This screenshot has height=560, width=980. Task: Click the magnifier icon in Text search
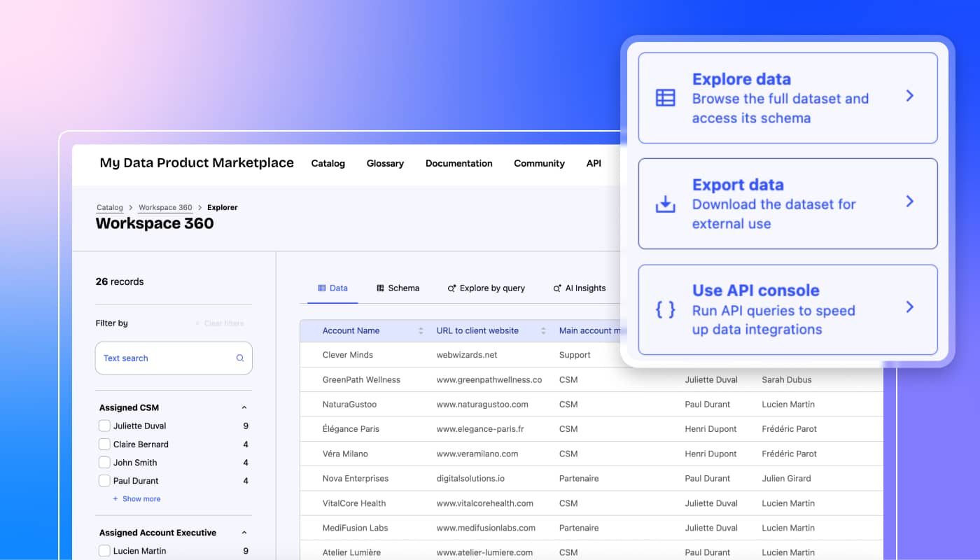[240, 358]
